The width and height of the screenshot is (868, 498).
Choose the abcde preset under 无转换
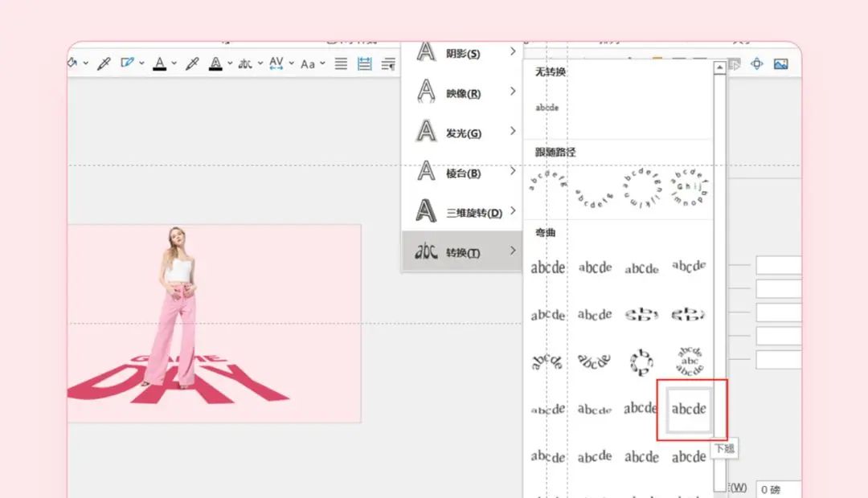coord(547,108)
